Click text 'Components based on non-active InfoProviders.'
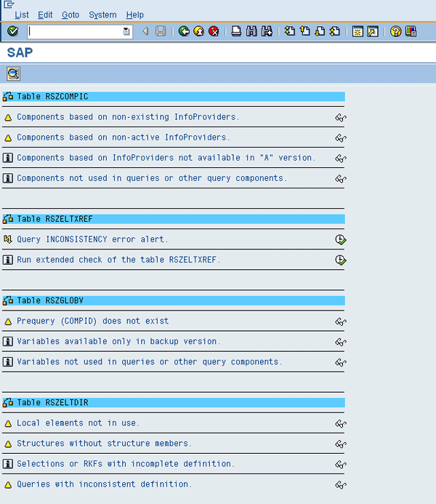The height and width of the screenshot is (504, 436). [x=124, y=137]
